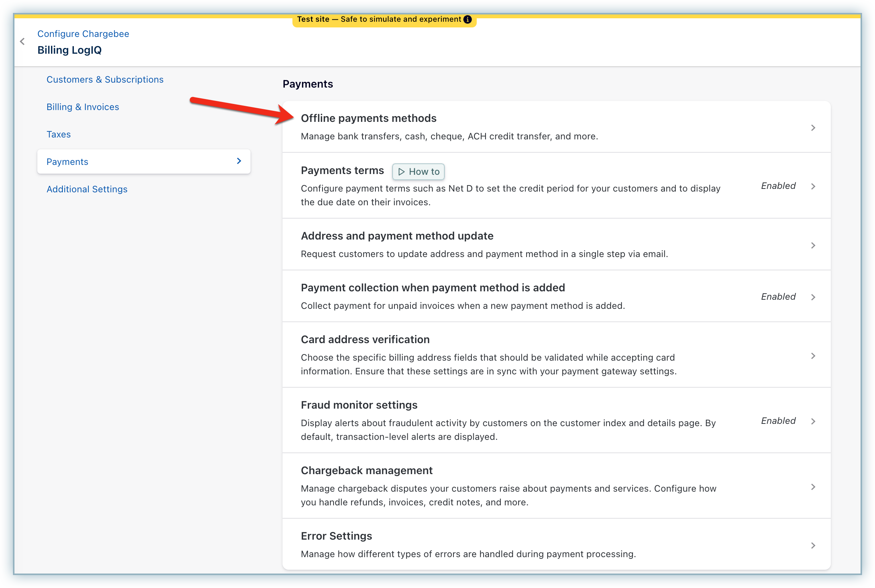This screenshot has width=875, height=588.
Task: Open Additional Settings in sidebar
Action: [87, 189]
